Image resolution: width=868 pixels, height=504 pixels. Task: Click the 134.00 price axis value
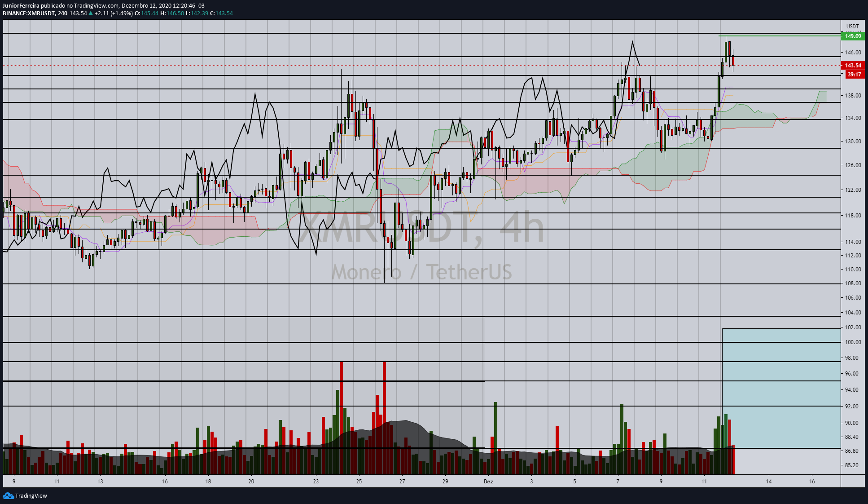853,118
